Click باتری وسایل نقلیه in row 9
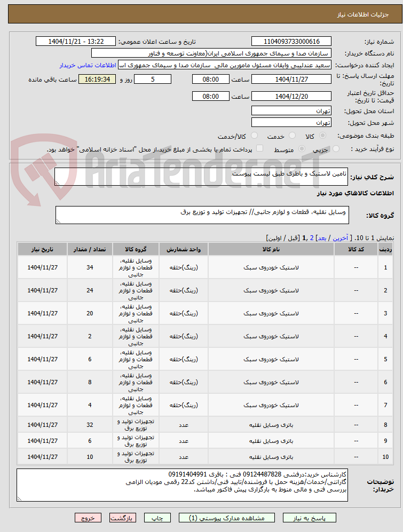This screenshot has width=403, height=532. (271, 441)
